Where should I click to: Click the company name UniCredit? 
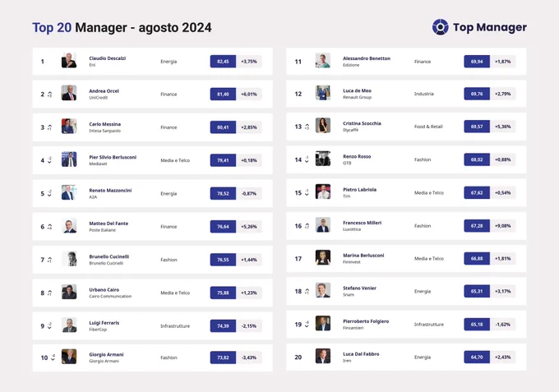tap(98, 98)
